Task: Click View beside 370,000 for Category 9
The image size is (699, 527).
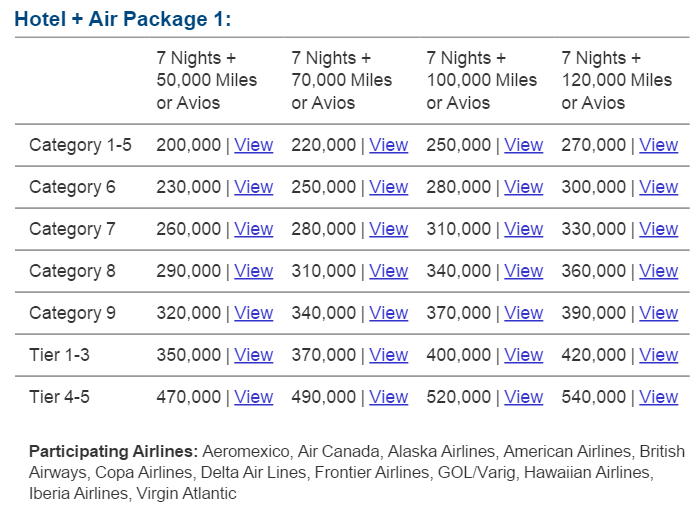Action: [523, 313]
